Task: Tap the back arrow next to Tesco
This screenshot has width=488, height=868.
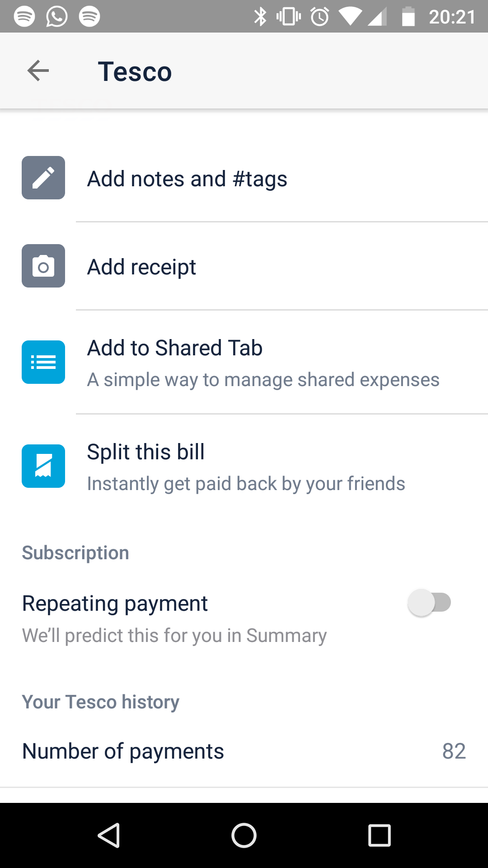Action: click(38, 71)
